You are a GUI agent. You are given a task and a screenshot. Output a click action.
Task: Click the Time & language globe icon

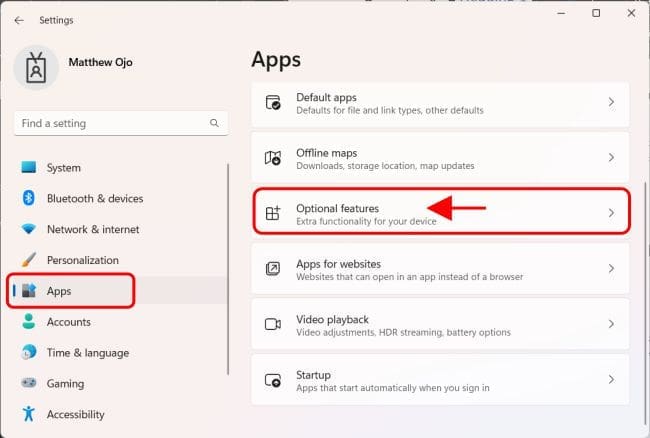(x=29, y=352)
